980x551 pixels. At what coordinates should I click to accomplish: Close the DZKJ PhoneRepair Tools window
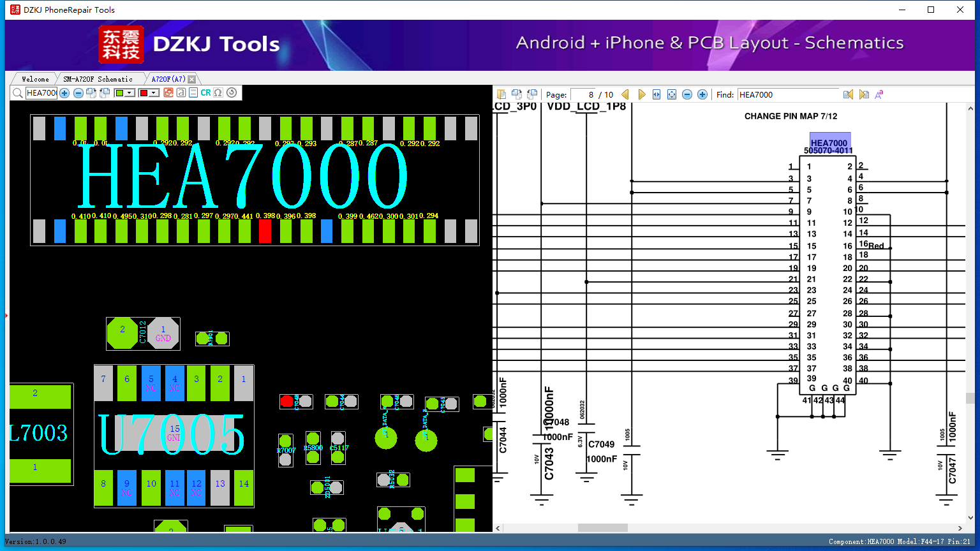960,10
